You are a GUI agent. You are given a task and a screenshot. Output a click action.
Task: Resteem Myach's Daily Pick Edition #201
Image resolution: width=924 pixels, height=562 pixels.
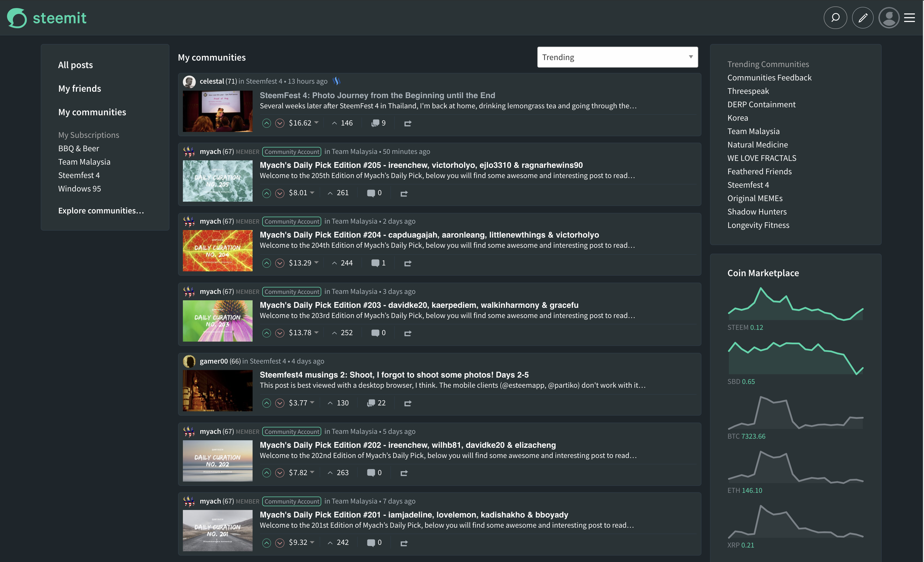tap(404, 543)
